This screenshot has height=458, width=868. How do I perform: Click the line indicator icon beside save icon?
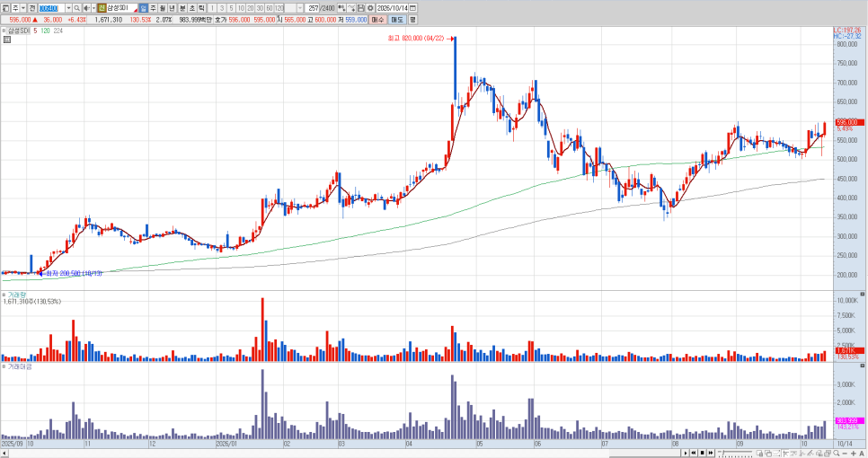(x=351, y=8)
